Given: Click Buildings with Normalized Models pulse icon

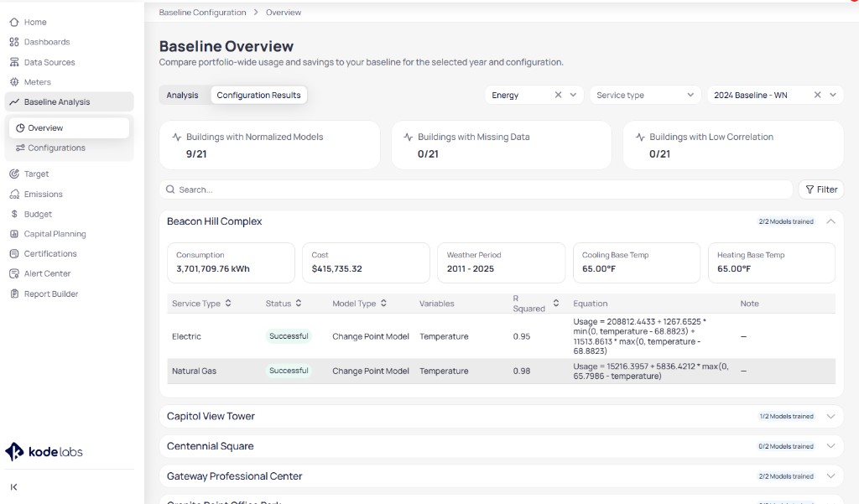Looking at the screenshot, I should (176, 137).
